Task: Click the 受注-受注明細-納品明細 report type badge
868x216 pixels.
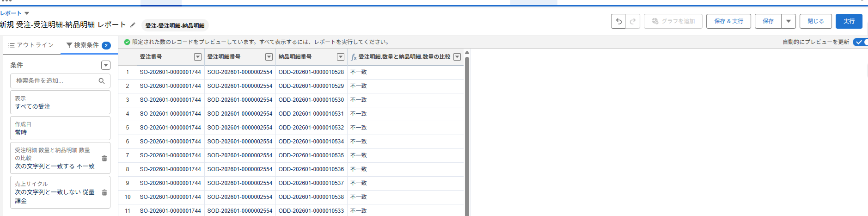Action: point(175,25)
